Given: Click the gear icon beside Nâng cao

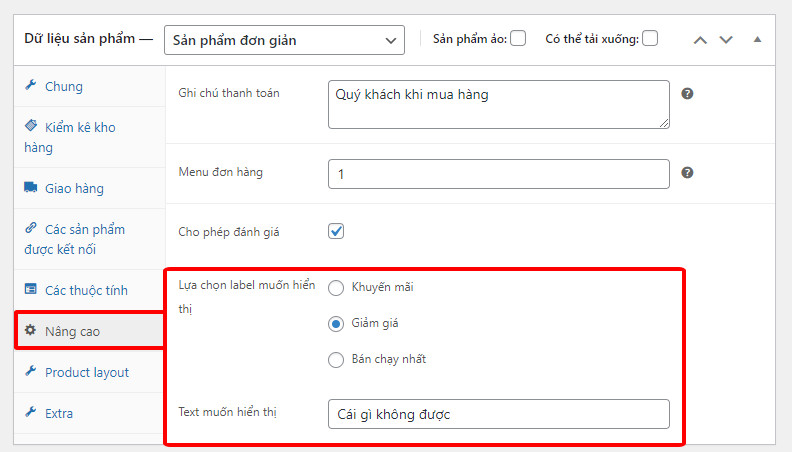Looking at the screenshot, I should coord(30,330).
